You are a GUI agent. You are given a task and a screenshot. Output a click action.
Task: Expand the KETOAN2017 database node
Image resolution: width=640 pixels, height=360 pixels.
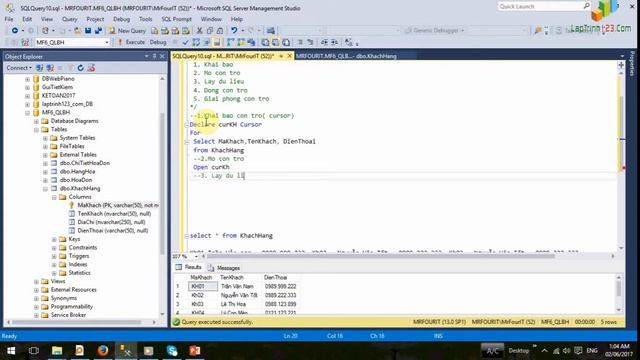[x=28, y=96]
